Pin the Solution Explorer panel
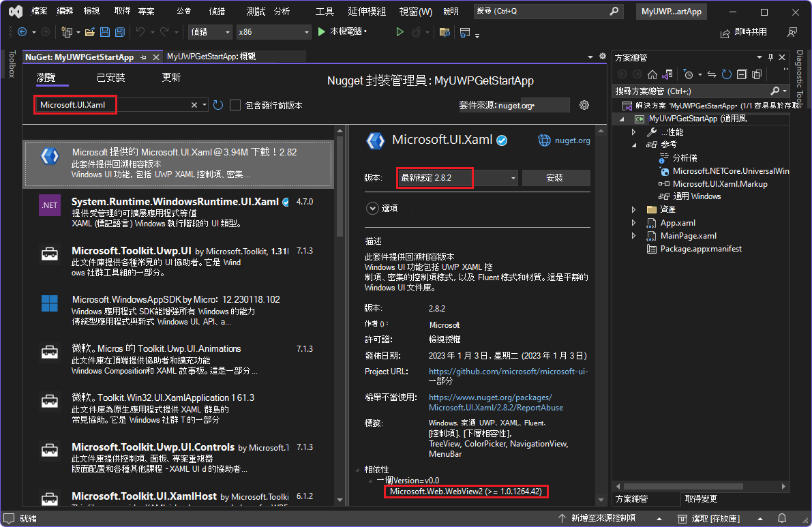The height and width of the screenshot is (527, 812). click(x=770, y=57)
